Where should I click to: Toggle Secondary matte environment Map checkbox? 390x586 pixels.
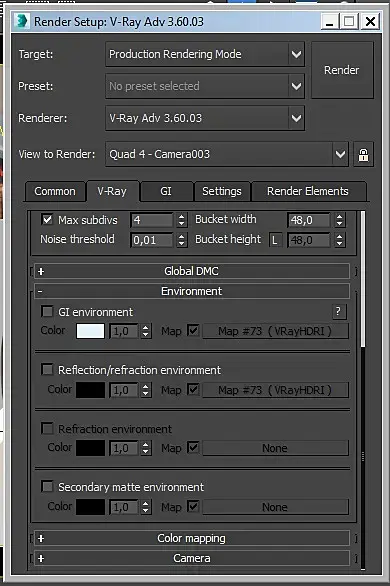pos(193,506)
